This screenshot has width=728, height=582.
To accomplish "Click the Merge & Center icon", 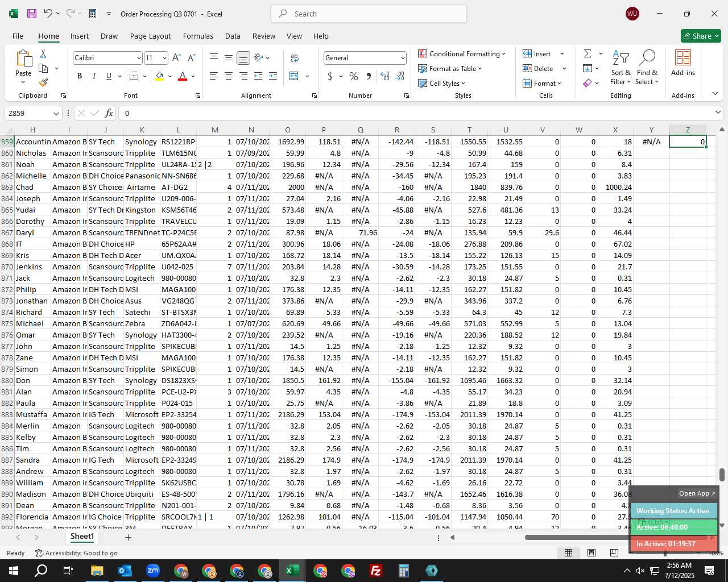I will coord(294,76).
